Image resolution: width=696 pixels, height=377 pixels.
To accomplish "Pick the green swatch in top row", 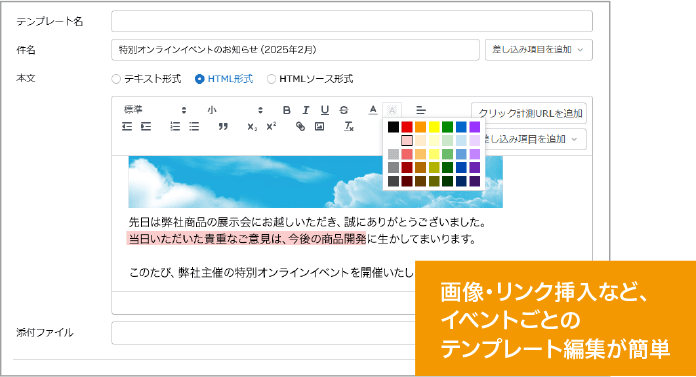I will 447,127.
